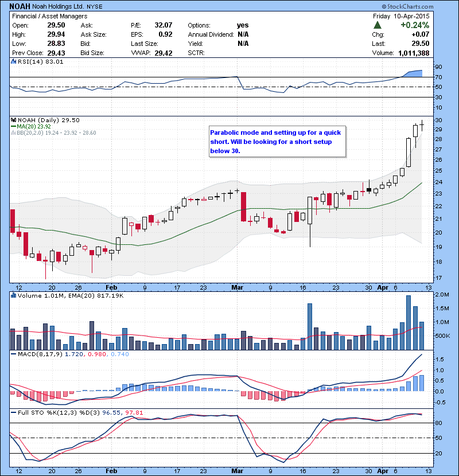
Task: Click the tallest volume bar in April
Action: pos(409,323)
